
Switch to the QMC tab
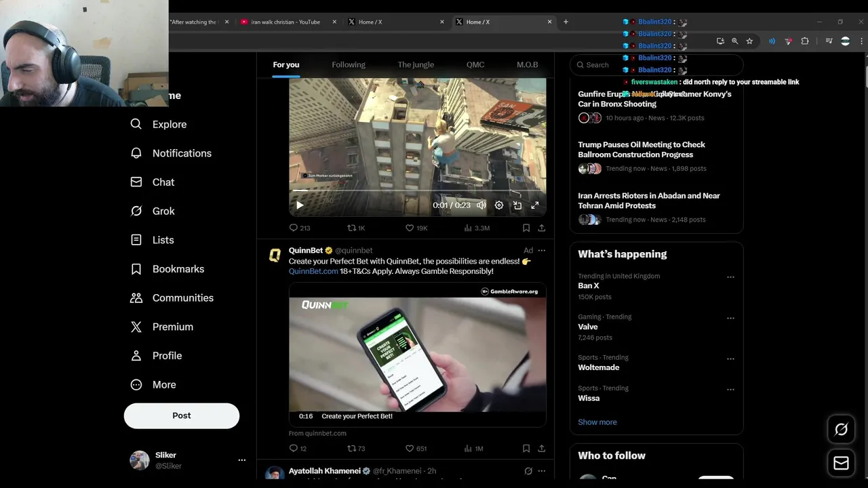[475, 64]
